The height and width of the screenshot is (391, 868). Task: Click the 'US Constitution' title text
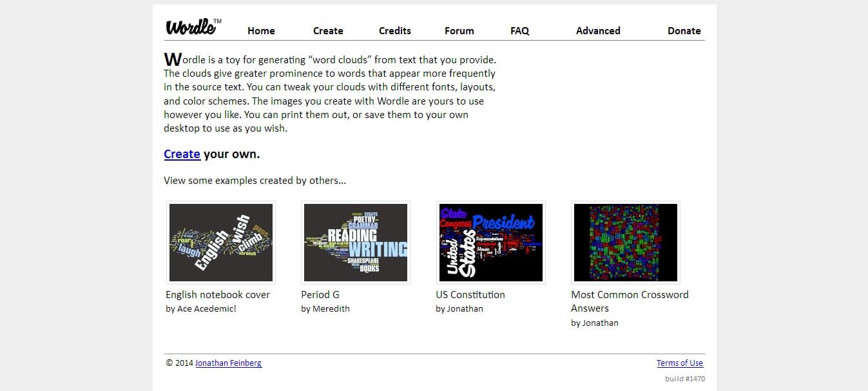tap(470, 295)
